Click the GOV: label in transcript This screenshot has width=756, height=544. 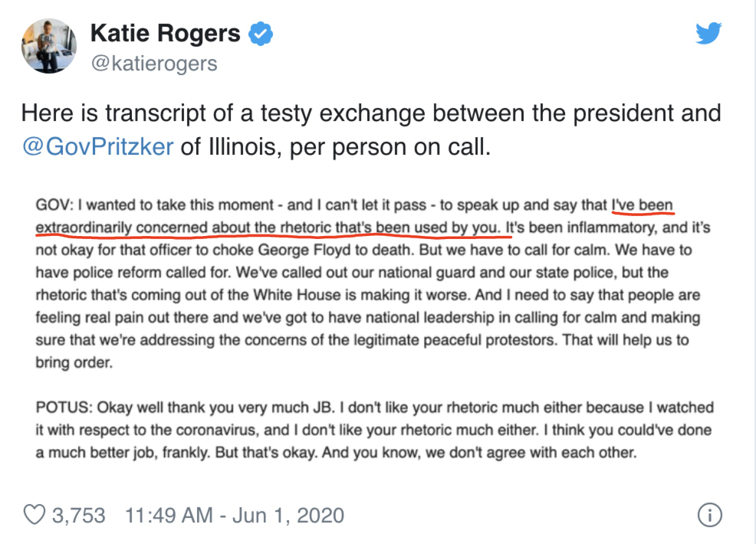(54, 205)
